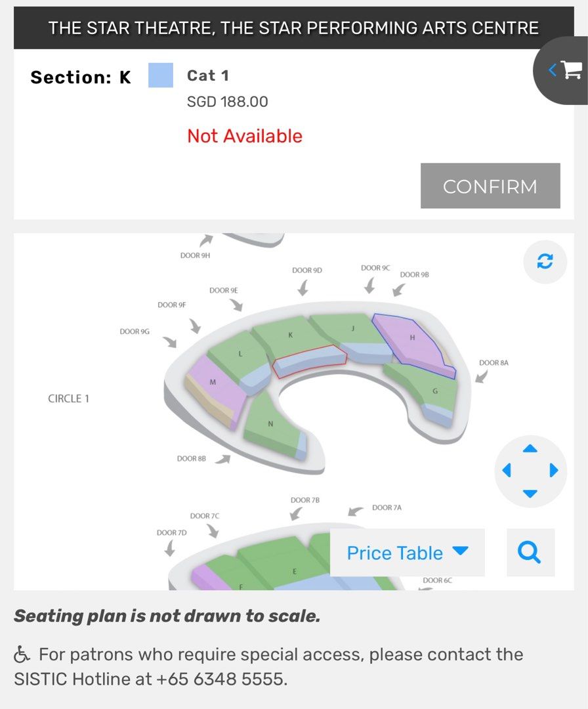Select the CIRCLE 1 label
588x709 pixels.
coord(68,398)
